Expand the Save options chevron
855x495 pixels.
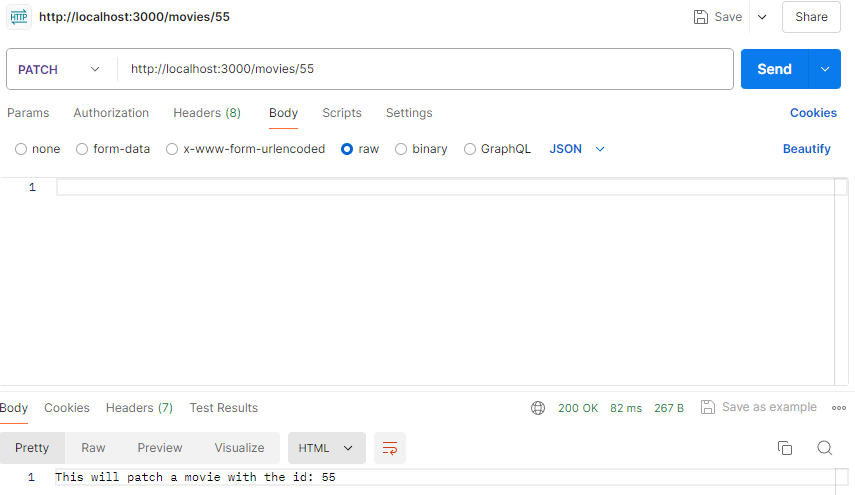[x=762, y=17]
